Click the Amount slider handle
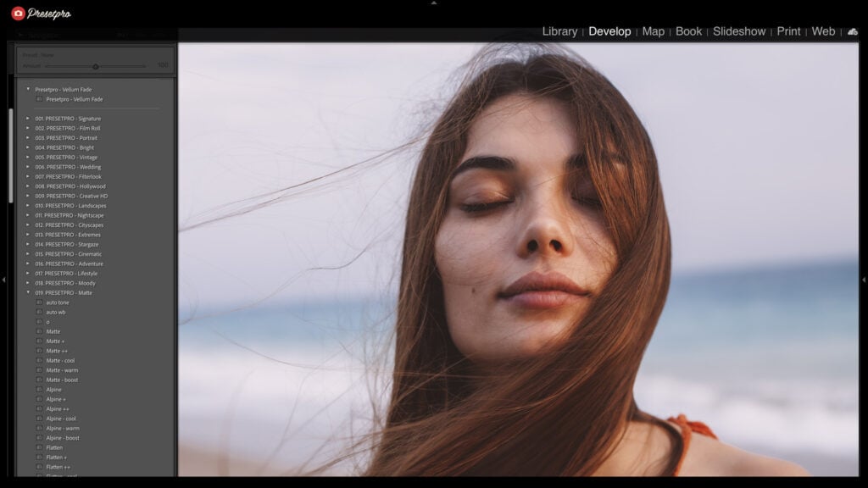Image resolution: width=868 pixels, height=488 pixels. click(x=97, y=64)
